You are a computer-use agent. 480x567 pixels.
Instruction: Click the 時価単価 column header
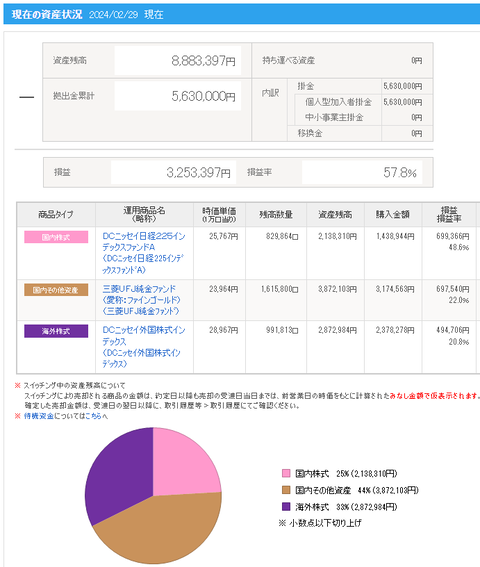point(219,214)
